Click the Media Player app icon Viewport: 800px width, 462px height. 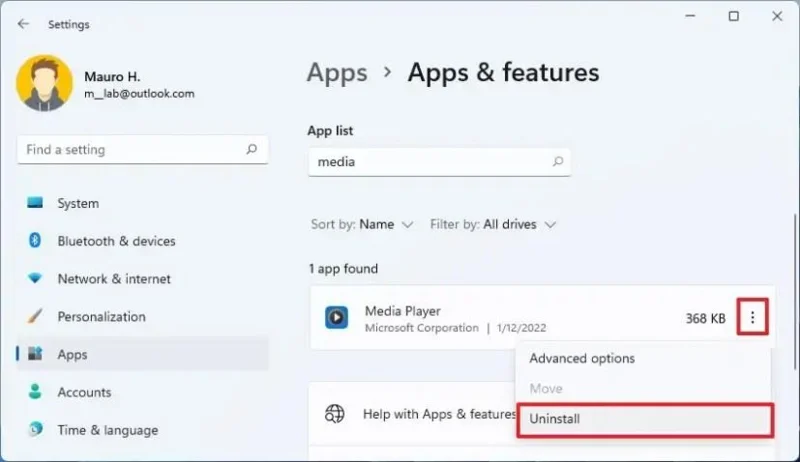(x=337, y=317)
